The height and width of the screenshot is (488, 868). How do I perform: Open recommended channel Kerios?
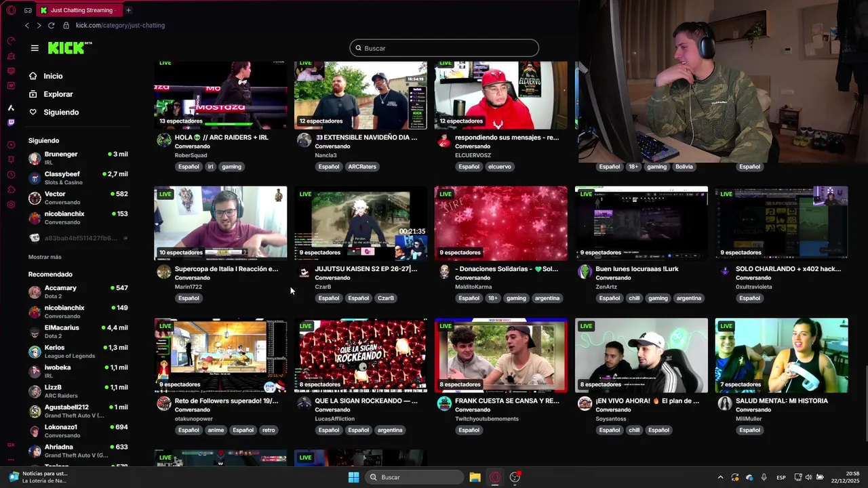pyautogui.click(x=78, y=351)
